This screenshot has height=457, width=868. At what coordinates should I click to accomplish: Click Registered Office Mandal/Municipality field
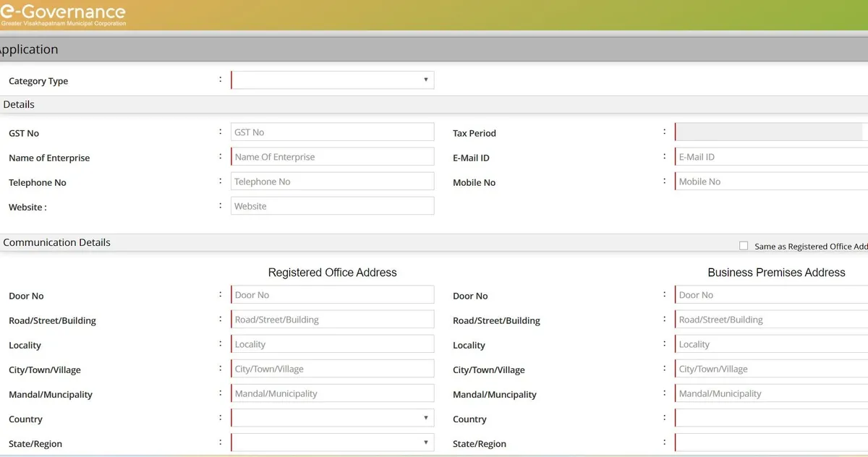click(x=332, y=393)
